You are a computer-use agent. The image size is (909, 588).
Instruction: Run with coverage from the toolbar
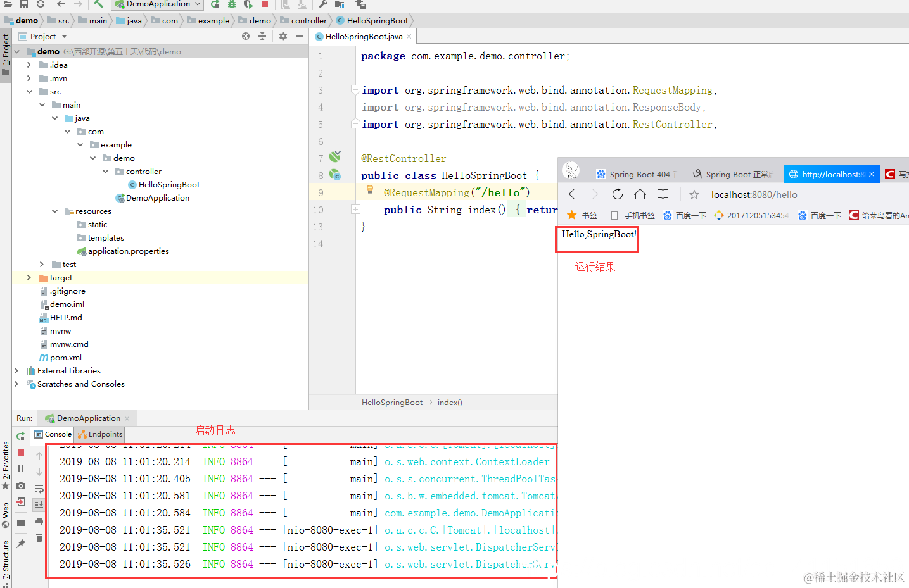[248, 4]
